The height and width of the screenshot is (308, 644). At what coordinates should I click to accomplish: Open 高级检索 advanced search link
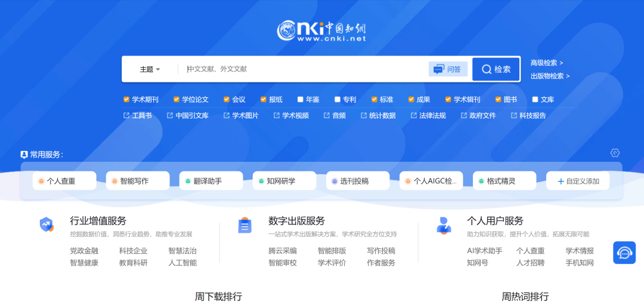tap(547, 63)
